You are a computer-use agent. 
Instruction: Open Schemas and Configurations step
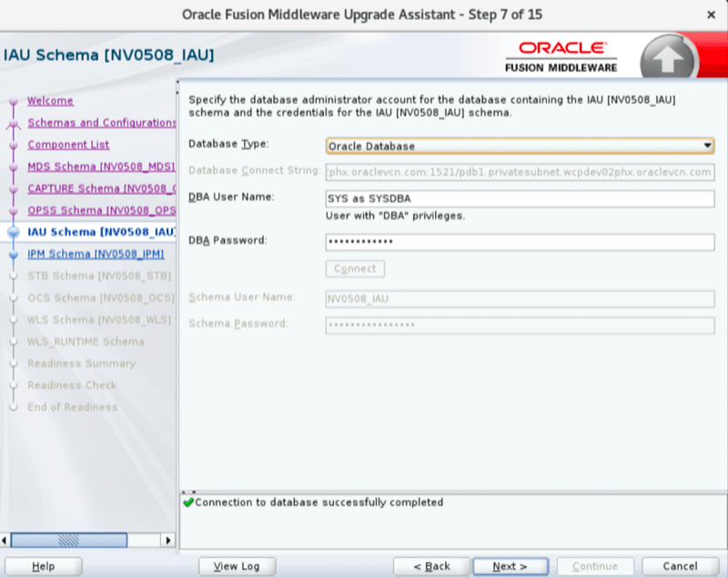click(x=102, y=123)
